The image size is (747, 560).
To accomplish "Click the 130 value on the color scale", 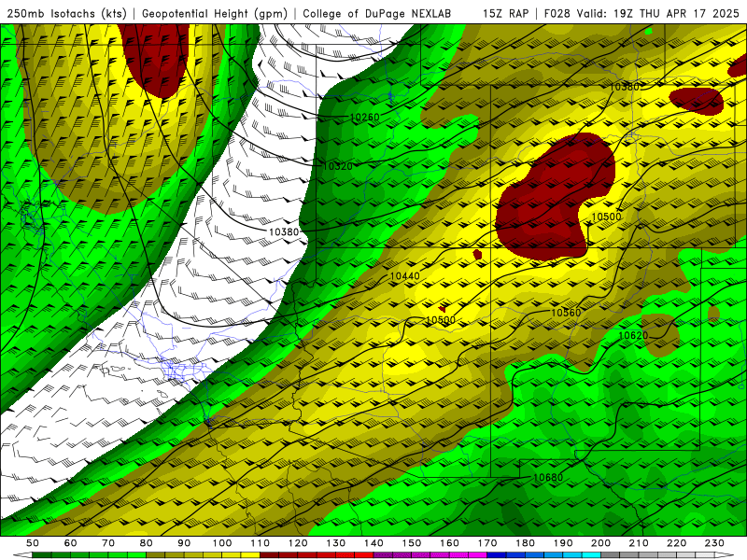I will pos(335,543).
